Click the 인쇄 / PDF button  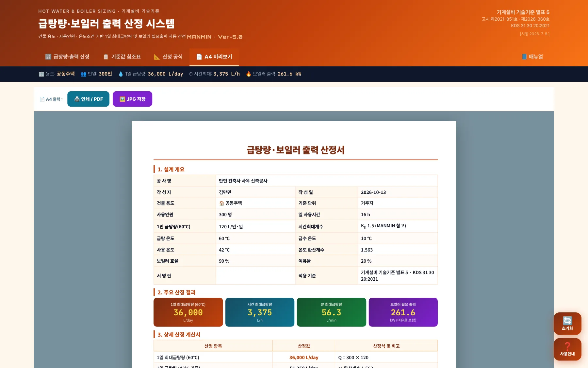88,99
